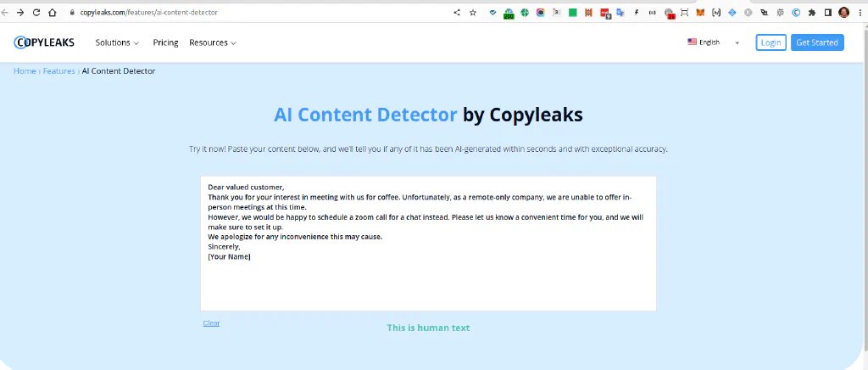This screenshot has height=370, width=868.
Task: Open the browser home page icon
Action: pyautogui.click(x=52, y=12)
